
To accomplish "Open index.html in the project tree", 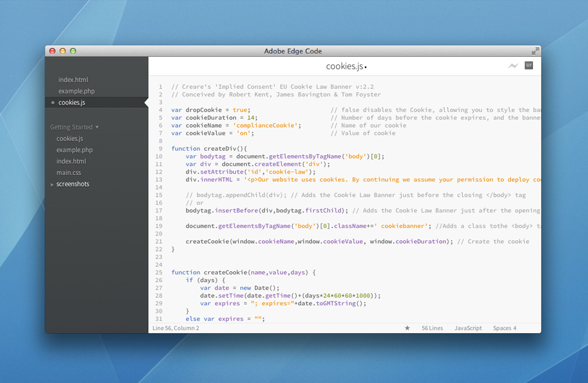I will click(71, 161).
